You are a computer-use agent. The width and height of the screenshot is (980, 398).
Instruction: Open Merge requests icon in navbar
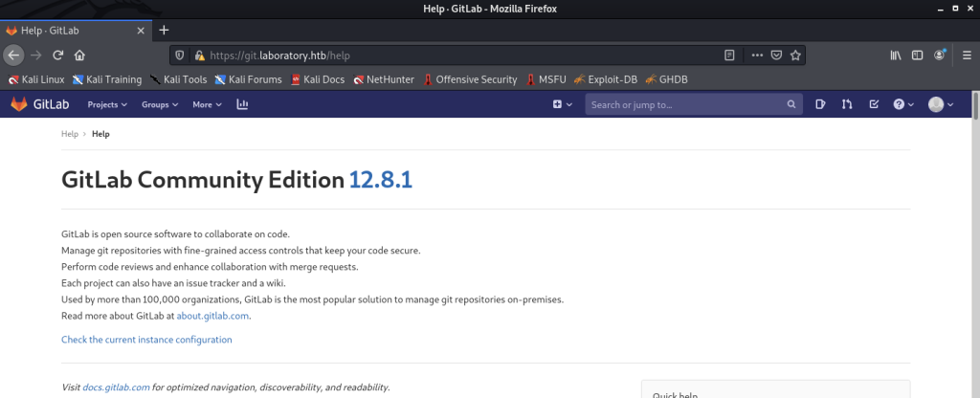pyautogui.click(x=847, y=104)
